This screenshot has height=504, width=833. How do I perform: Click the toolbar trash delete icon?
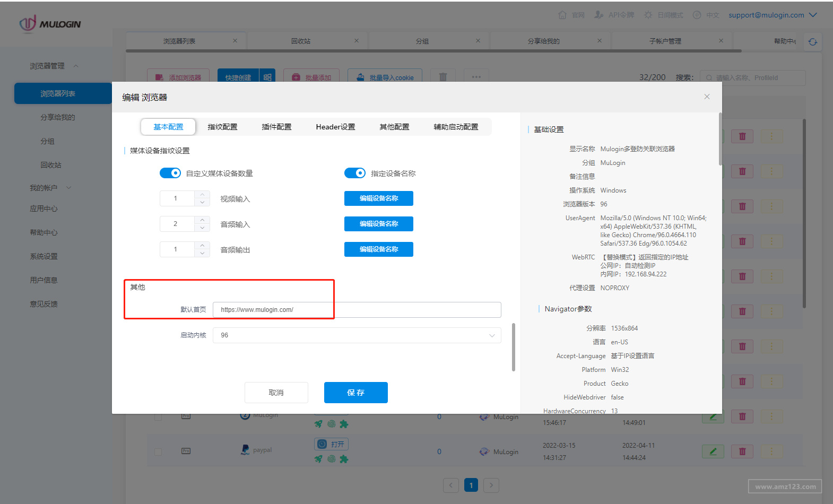point(443,77)
